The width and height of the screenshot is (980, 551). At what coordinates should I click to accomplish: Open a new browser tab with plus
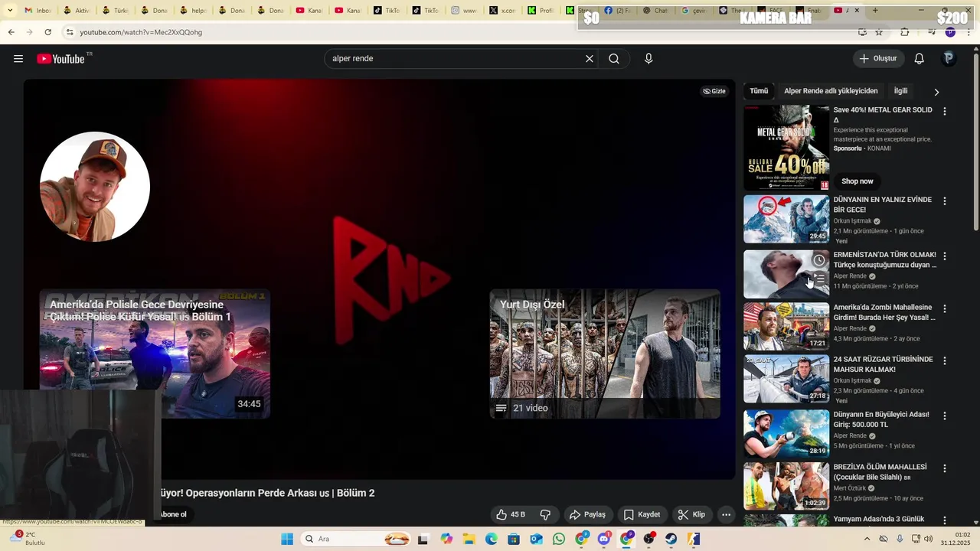[875, 11]
